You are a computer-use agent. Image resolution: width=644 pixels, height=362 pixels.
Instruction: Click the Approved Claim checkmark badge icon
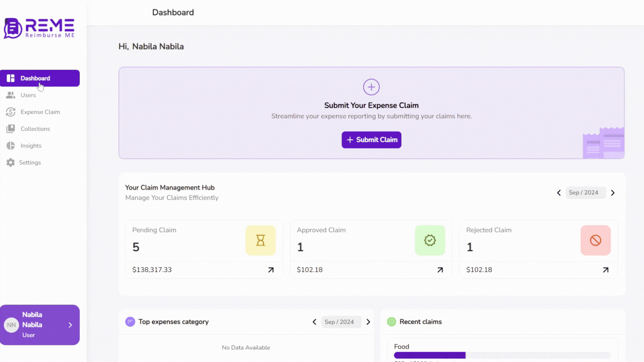[x=430, y=240]
